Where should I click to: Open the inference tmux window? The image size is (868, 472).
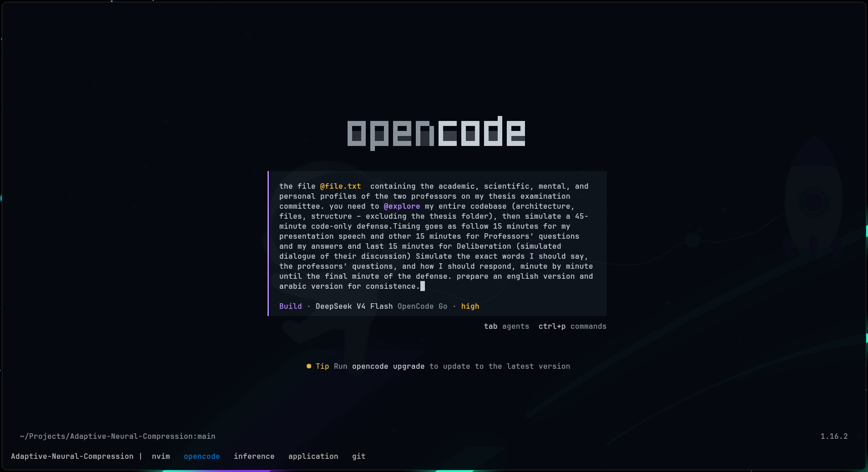(254, 456)
